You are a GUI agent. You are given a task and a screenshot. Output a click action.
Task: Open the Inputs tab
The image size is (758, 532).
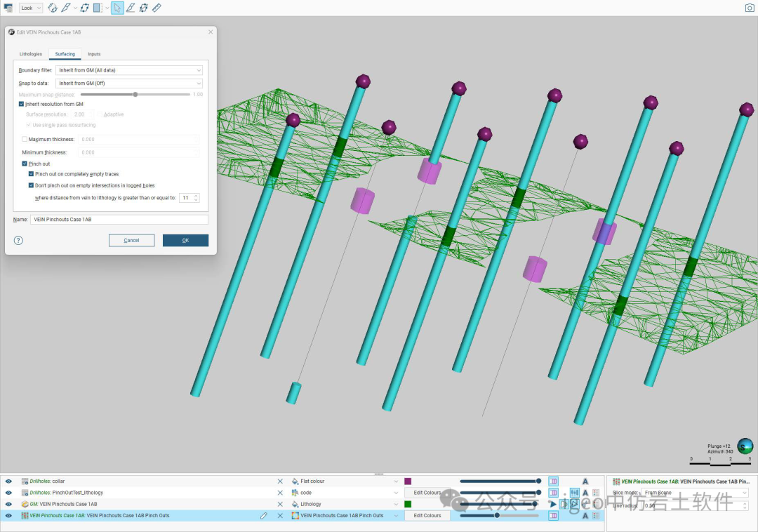[x=94, y=54]
